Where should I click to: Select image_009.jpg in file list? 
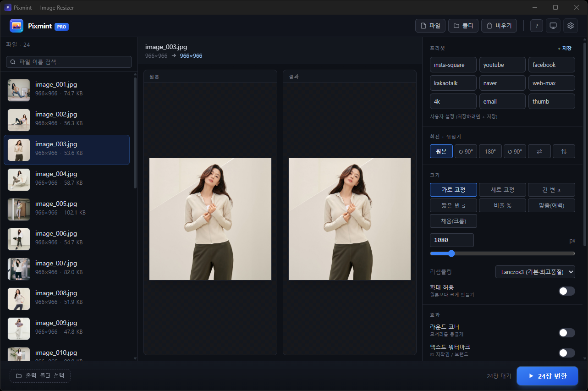coord(66,329)
